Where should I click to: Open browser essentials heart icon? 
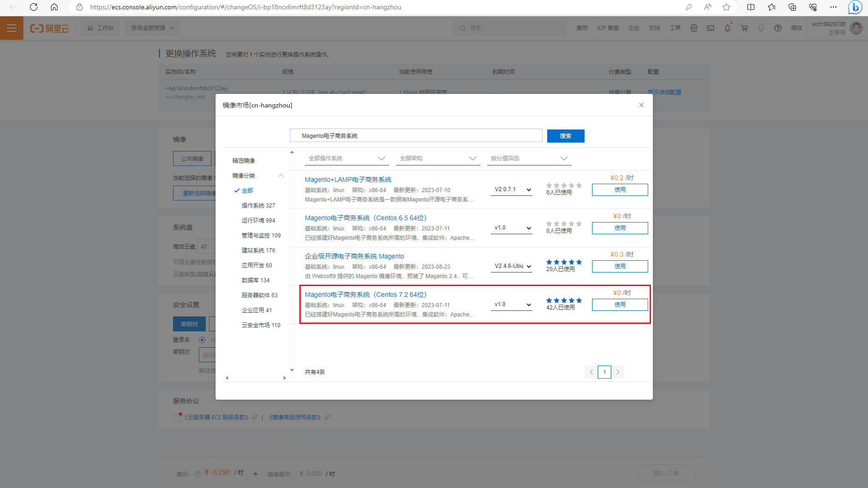point(813,7)
